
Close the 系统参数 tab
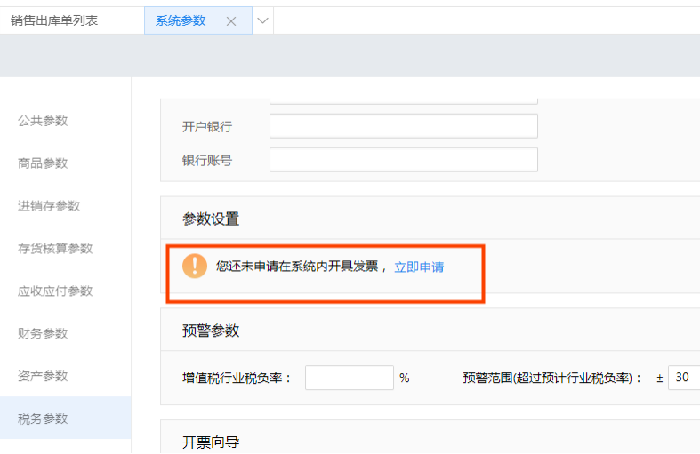pyautogui.click(x=231, y=21)
